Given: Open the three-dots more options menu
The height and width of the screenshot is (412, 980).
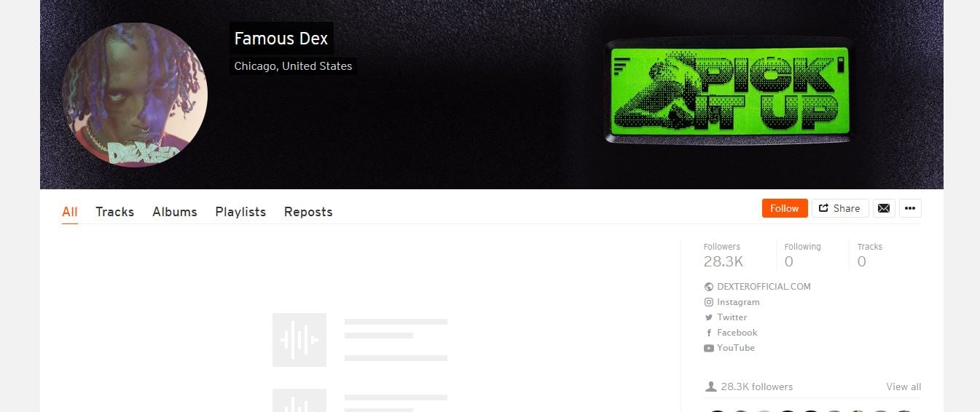Looking at the screenshot, I should (910, 208).
